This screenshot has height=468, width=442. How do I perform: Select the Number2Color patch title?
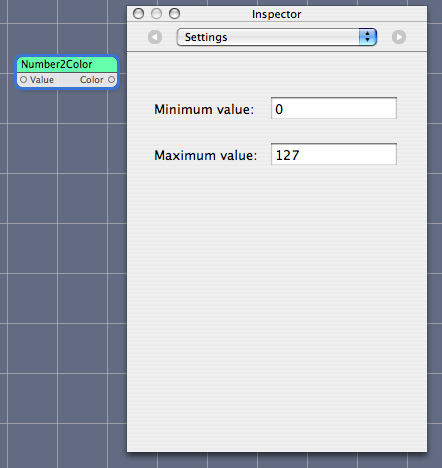(x=57, y=64)
